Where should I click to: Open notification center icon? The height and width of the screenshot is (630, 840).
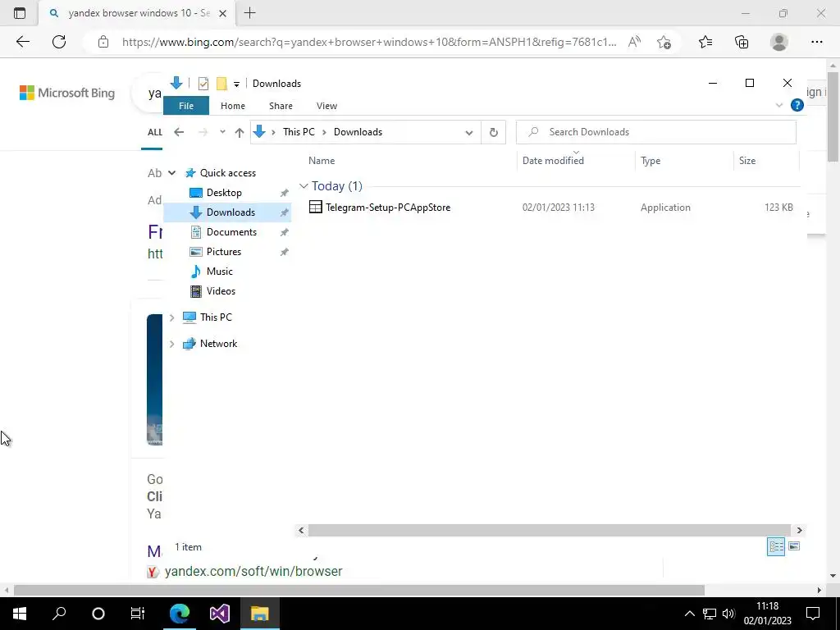pyautogui.click(x=813, y=614)
